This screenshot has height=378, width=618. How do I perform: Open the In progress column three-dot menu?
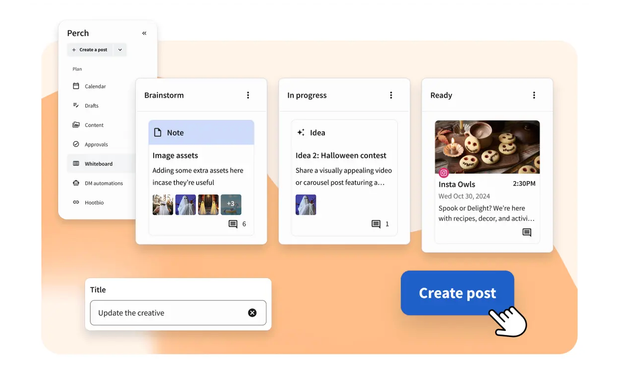(391, 95)
